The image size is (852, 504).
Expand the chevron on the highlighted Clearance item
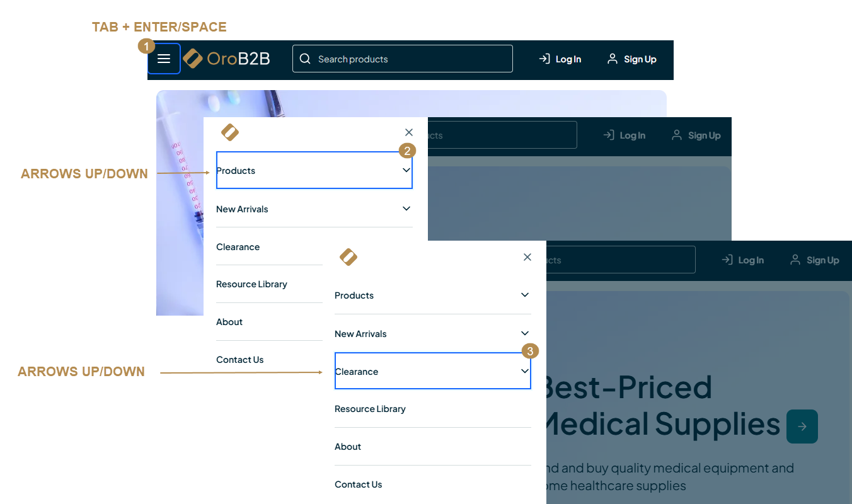coord(524,371)
